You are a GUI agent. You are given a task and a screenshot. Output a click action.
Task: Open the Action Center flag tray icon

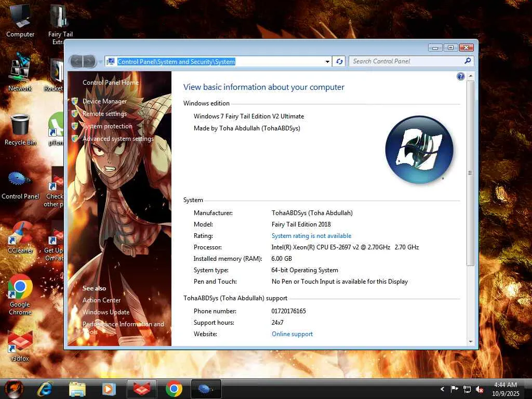[x=454, y=389]
